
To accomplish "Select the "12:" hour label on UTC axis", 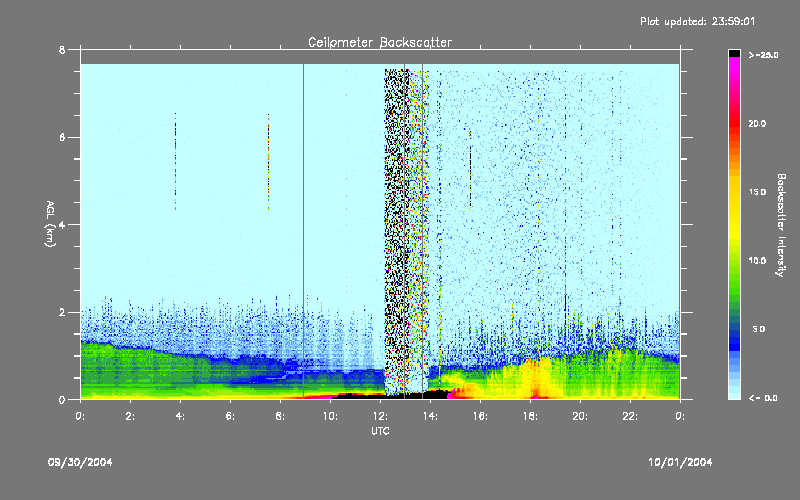I will tap(380, 416).
